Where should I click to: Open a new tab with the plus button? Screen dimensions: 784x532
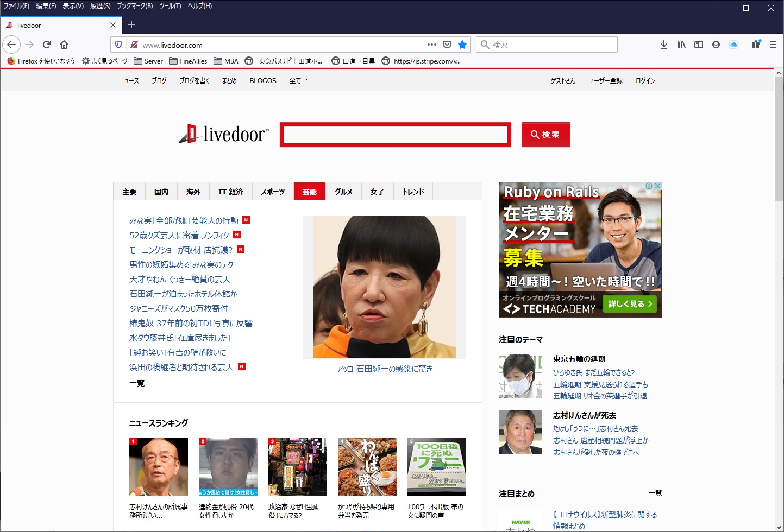(131, 24)
